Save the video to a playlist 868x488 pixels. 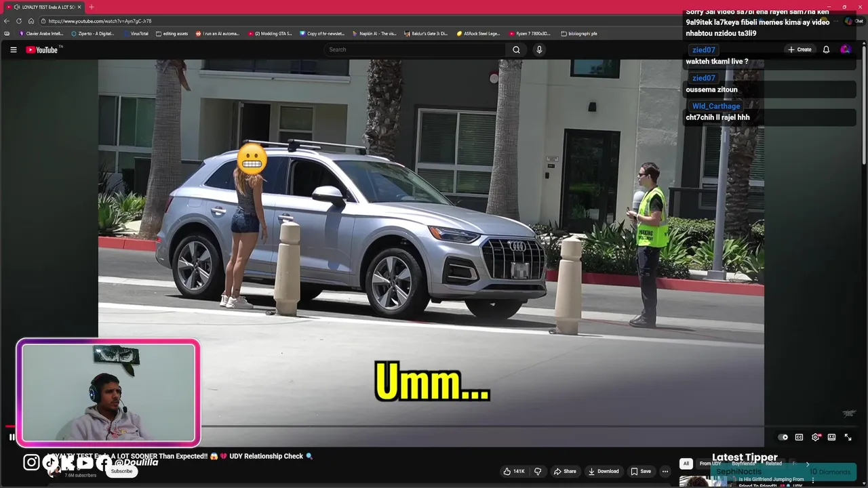point(641,471)
